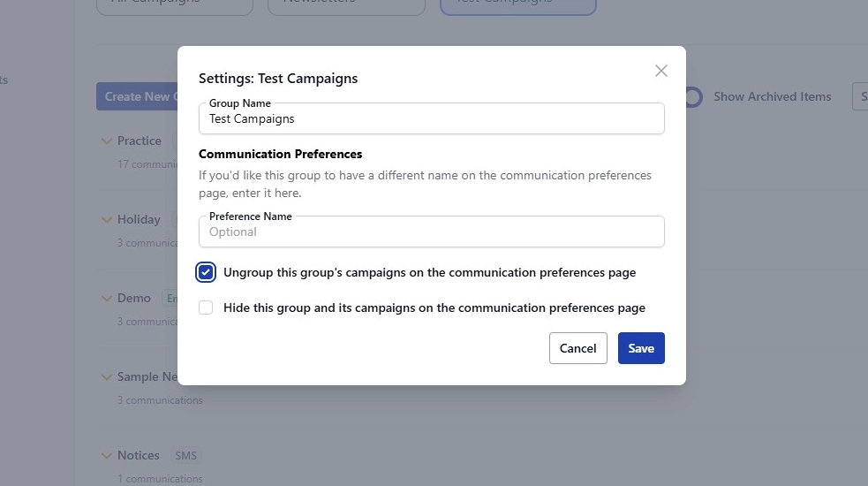Collapse the Sample Newsletters group chevron
868x486 pixels.
pyautogui.click(x=107, y=376)
